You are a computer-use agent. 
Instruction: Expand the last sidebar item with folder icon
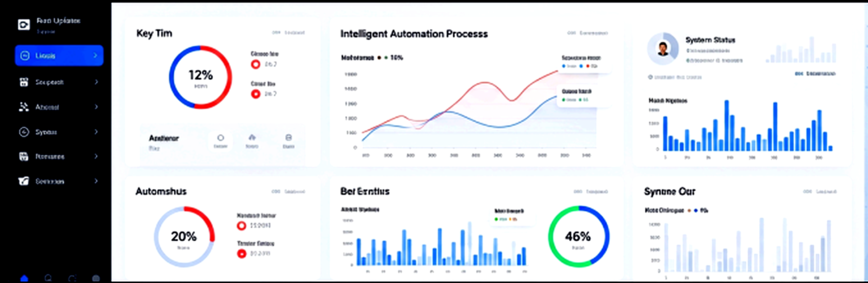[96, 181]
